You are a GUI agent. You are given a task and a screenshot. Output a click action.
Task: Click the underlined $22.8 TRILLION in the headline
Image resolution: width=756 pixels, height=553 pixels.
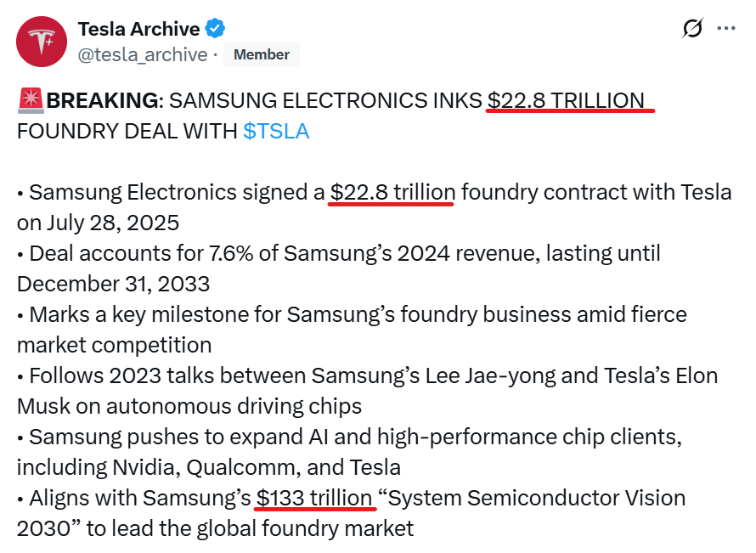[566, 101]
